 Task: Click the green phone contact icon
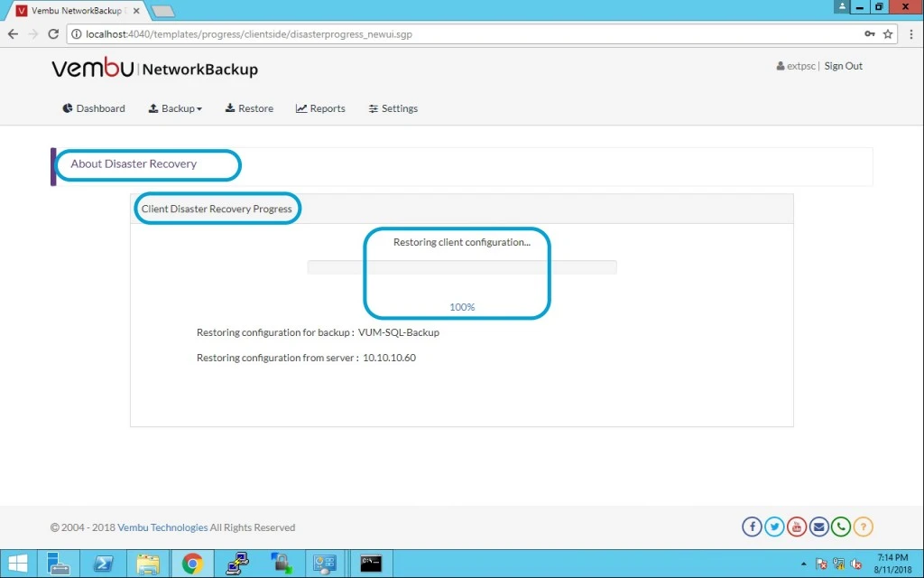tap(841, 527)
